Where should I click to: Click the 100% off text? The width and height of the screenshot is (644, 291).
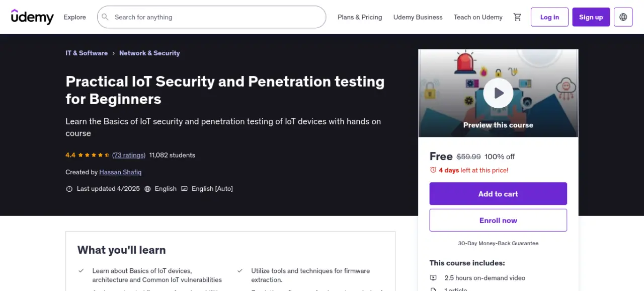click(x=500, y=157)
